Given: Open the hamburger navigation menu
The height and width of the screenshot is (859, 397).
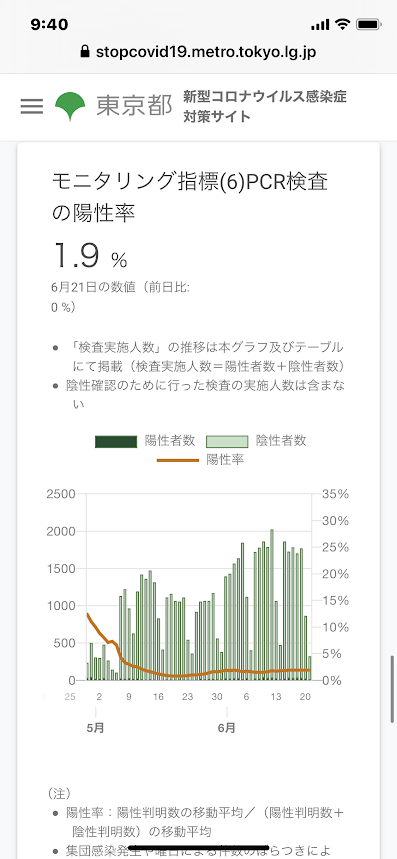Looking at the screenshot, I should point(32,106).
